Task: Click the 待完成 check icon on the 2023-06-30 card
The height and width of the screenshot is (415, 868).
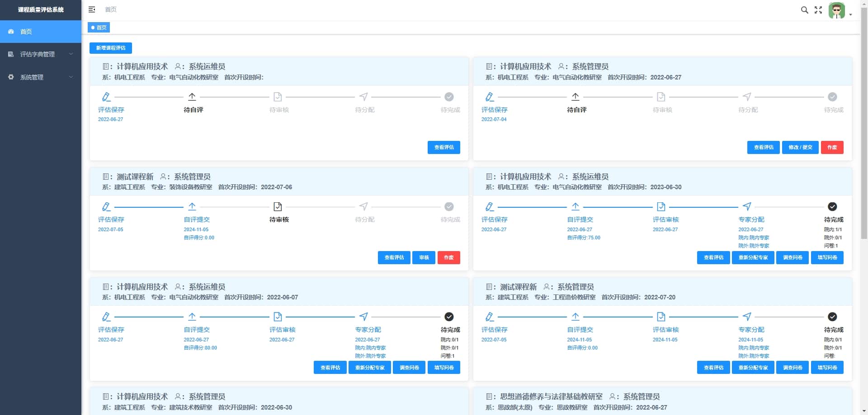Action: [x=832, y=207]
